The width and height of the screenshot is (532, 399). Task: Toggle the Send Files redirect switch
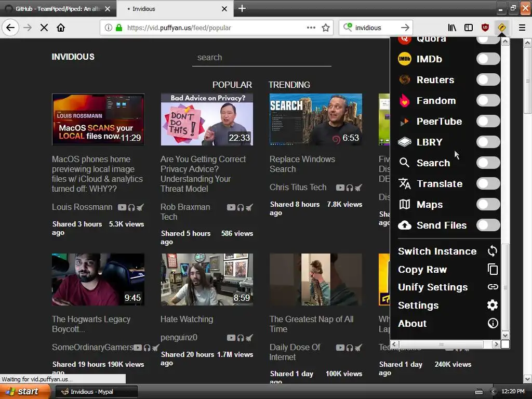pos(488,225)
